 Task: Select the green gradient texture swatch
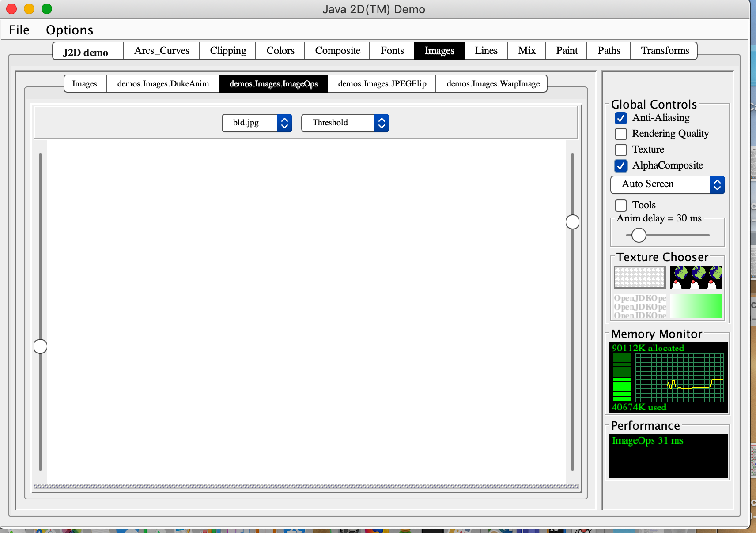[696, 306]
